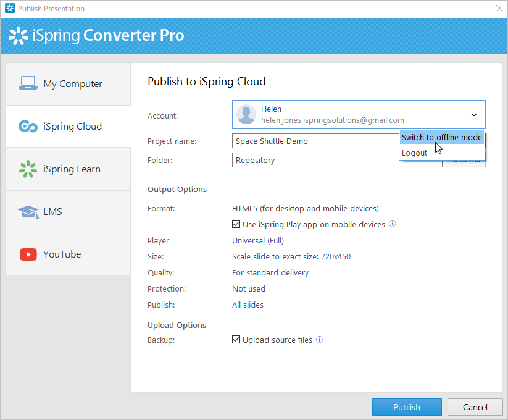Toggle Use iSpring Play app checkbox
The height and width of the screenshot is (420, 508).
[236, 224]
